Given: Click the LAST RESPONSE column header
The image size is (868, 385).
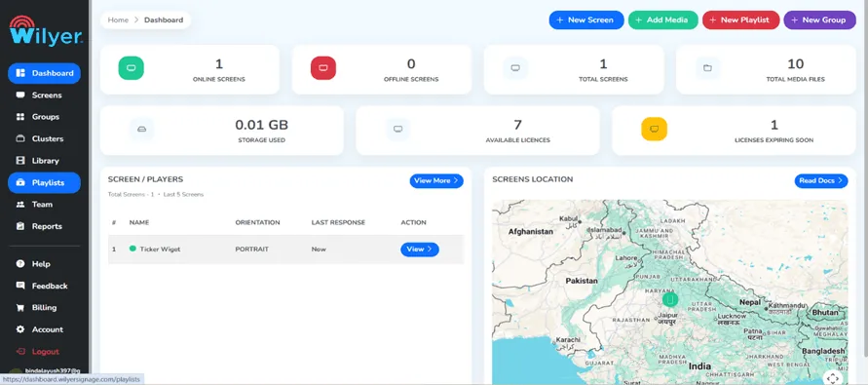Looking at the screenshot, I should pyautogui.click(x=338, y=222).
